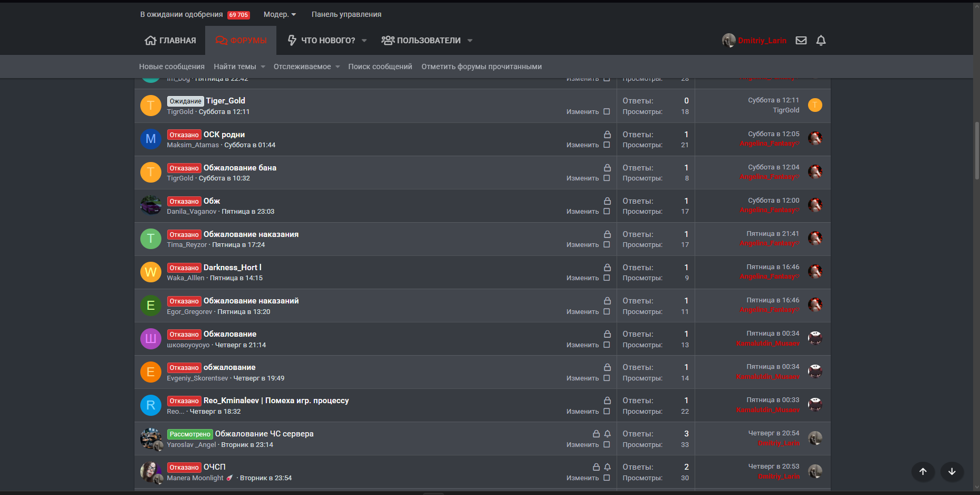Click the lock icon on ОСК родни thread
Viewport: 980px width, 495px height.
(607, 135)
